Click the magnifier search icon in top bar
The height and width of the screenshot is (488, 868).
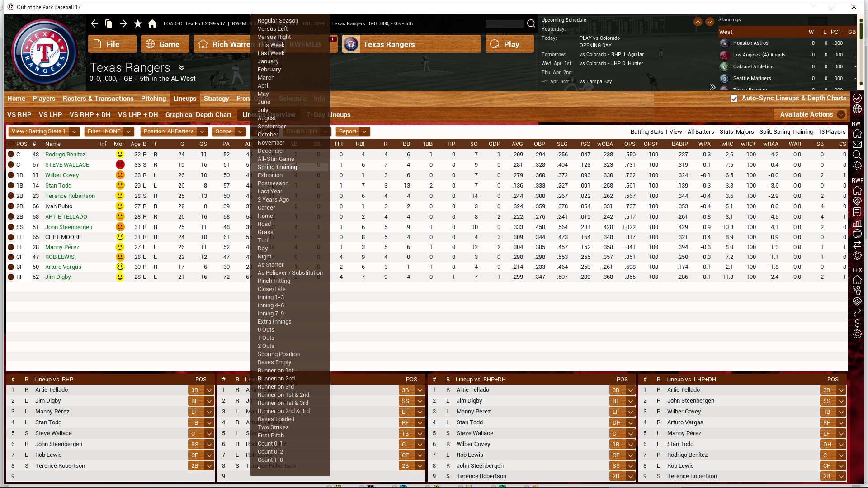pyautogui.click(x=531, y=23)
